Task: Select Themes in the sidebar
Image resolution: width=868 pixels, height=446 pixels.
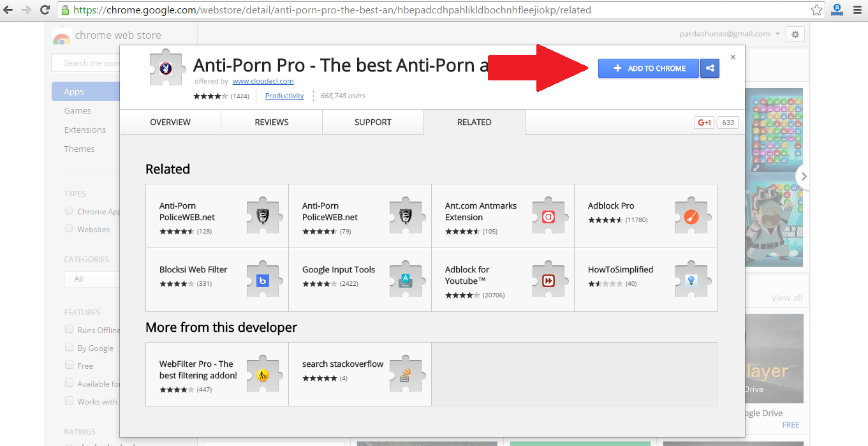Action: 79,149
